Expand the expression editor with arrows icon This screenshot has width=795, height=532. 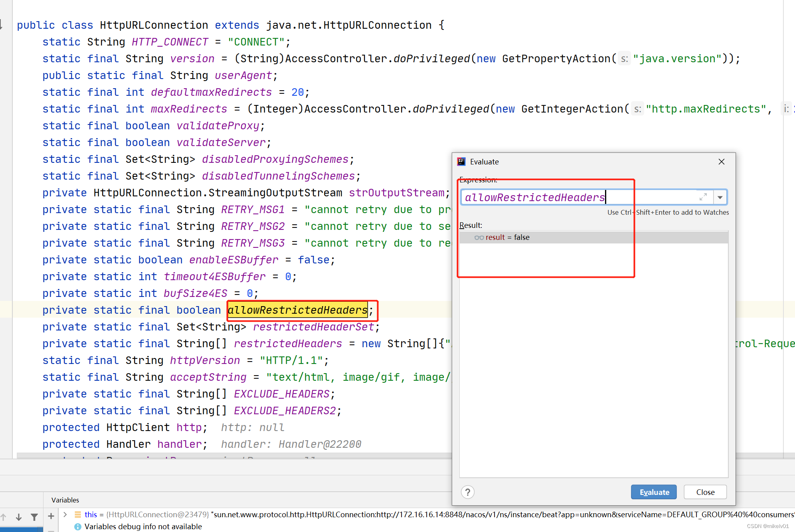point(703,197)
